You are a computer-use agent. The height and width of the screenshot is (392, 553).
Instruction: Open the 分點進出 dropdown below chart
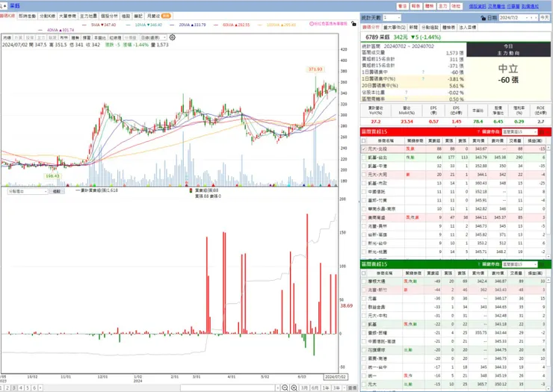click(28, 191)
